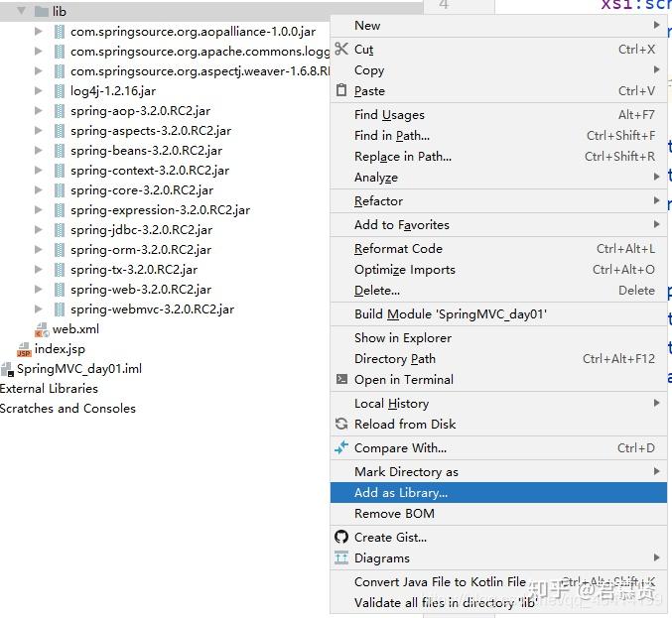Click the web.xml file icon
This screenshot has height=618, width=672.
pyautogui.click(x=42, y=329)
